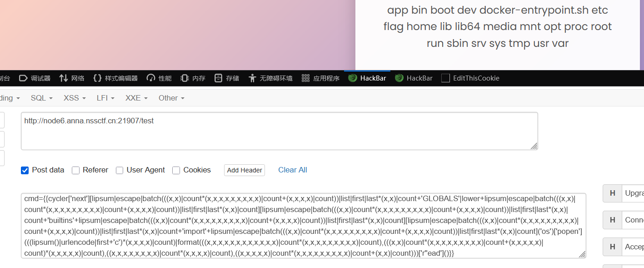Expand the Other dropdown menu
The height and width of the screenshot is (268, 644).
tap(171, 98)
